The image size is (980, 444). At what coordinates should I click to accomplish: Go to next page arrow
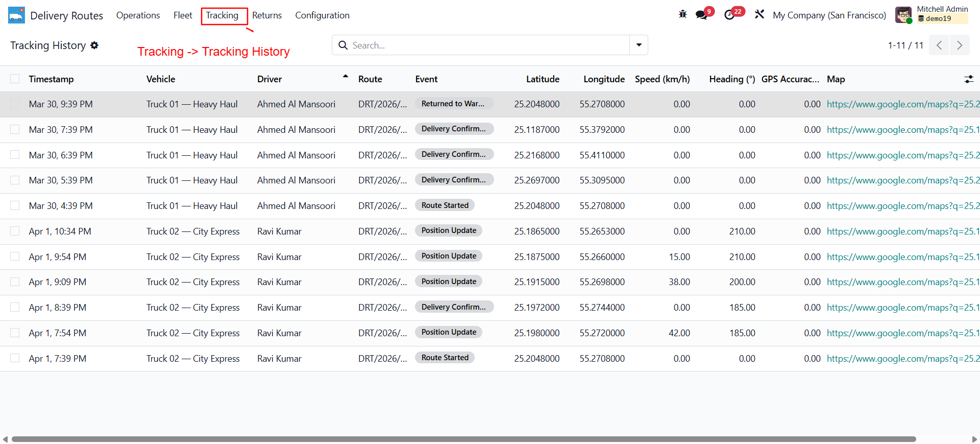click(x=960, y=45)
